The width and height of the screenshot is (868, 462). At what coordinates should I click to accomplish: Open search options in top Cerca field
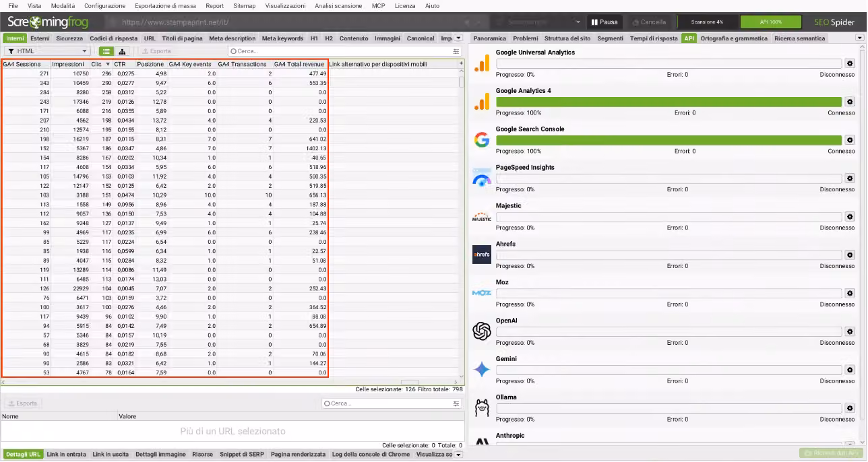456,51
